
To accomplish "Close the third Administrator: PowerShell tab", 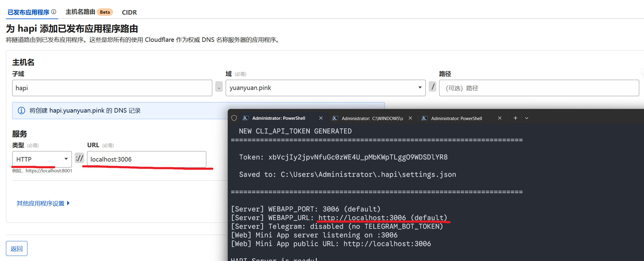I will coord(500,118).
